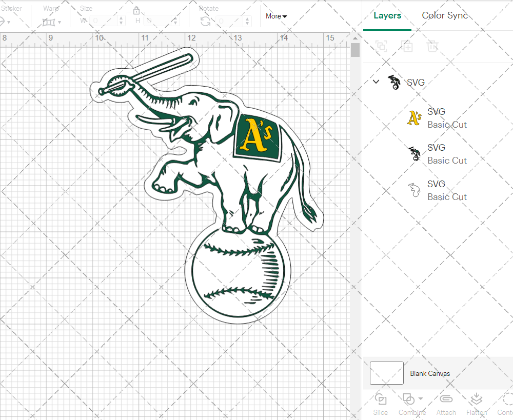Image resolution: width=513 pixels, height=420 pixels.
Task: Click the Combine tool
Action: click(411, 405)
